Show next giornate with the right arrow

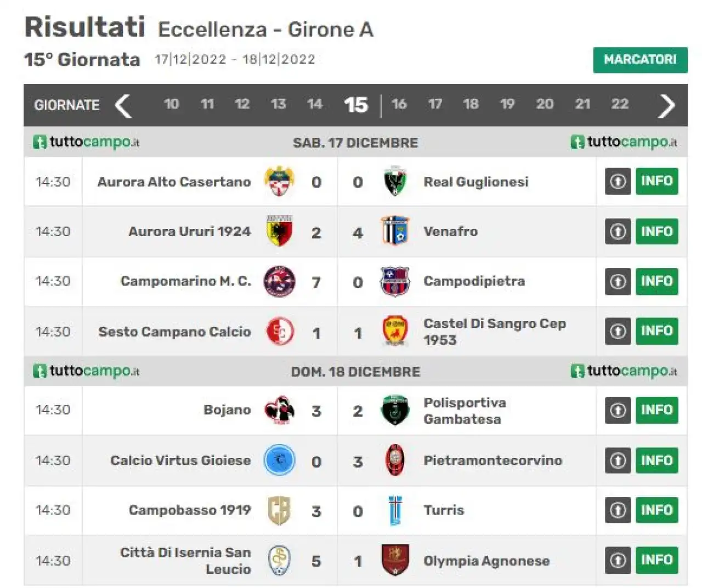click(x=666, y=105)
